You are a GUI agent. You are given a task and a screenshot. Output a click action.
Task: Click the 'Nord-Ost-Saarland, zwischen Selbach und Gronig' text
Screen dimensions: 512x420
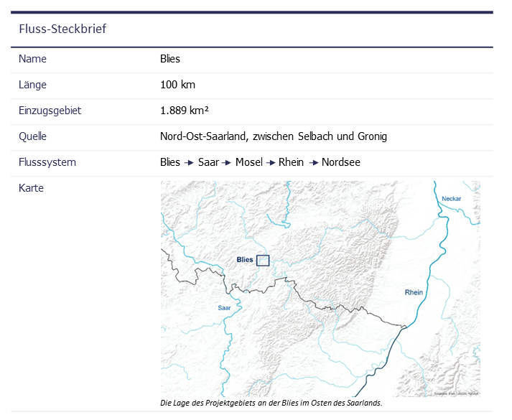274,136
